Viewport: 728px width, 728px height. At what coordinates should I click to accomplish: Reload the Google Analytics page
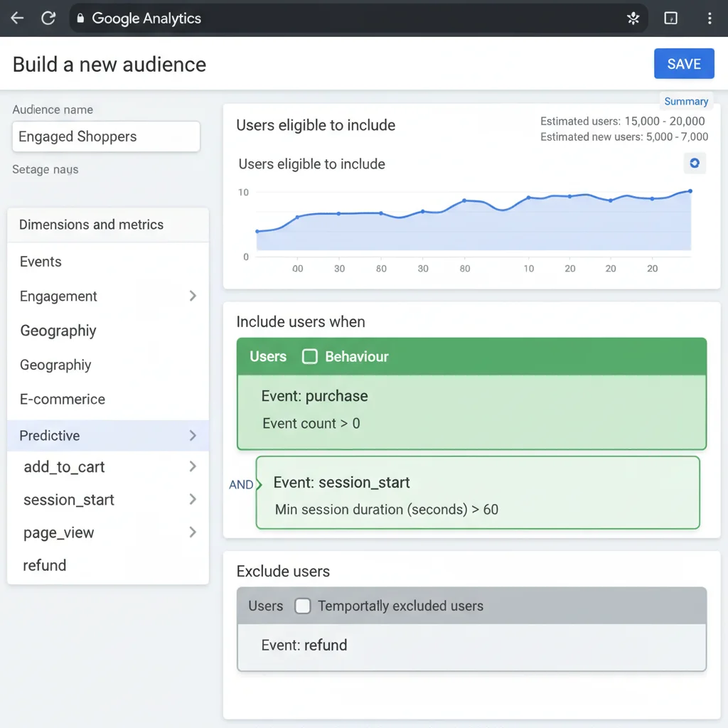(x=48, y=18)
